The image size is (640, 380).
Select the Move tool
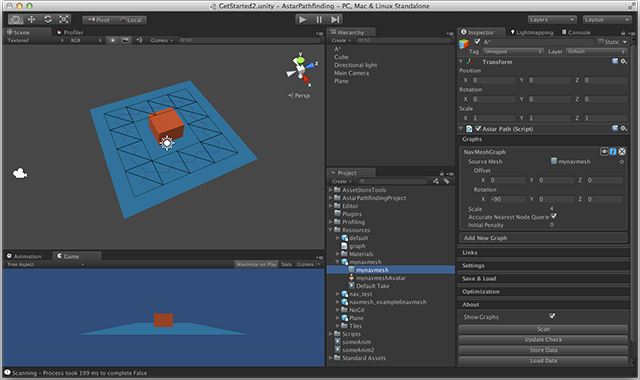click(31, 20)
